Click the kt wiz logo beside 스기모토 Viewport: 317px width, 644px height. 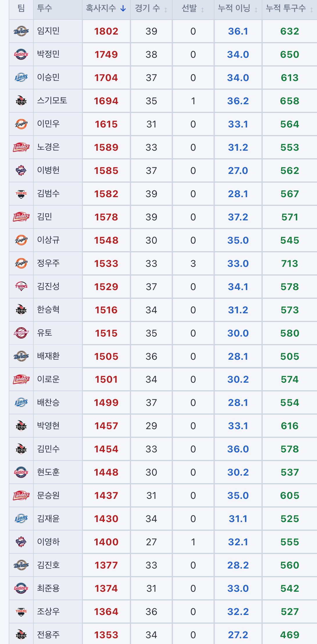coord(21,100)
